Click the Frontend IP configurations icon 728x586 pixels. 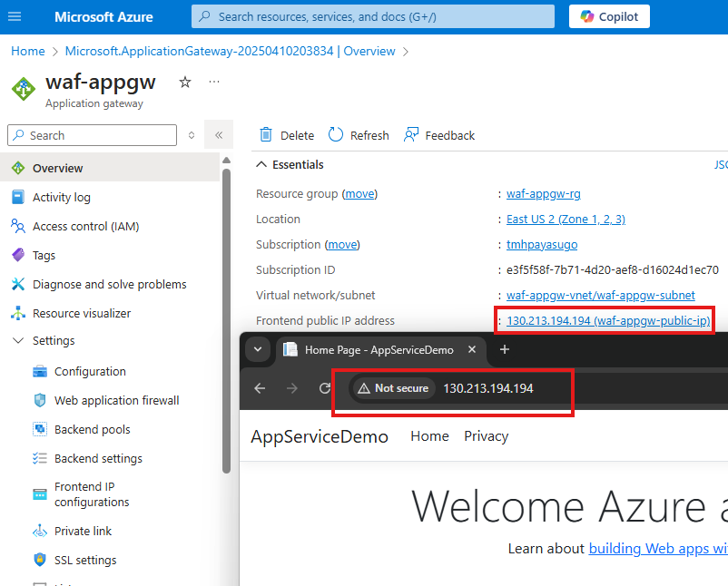(40, 494)
